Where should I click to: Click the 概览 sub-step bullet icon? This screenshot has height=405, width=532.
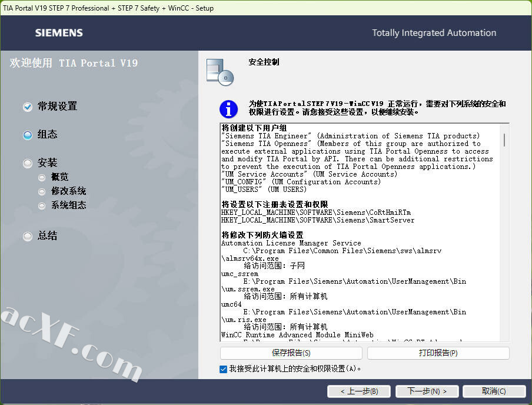point(42,177)
